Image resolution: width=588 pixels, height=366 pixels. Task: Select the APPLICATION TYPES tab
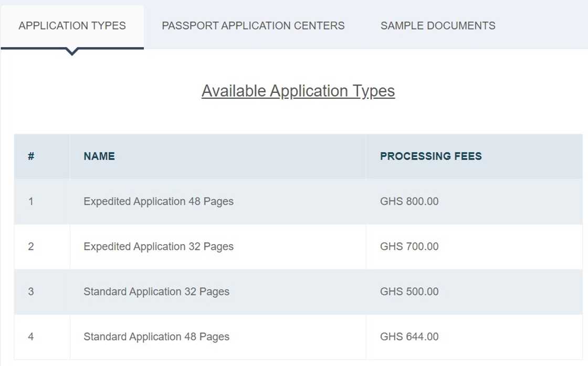[x=72, y=25]
